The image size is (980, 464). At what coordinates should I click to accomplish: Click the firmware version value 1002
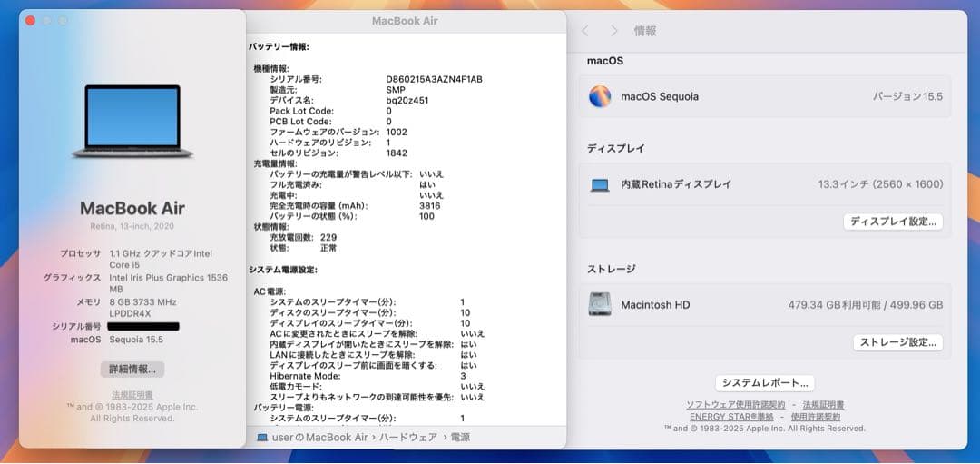pos(397,132)
